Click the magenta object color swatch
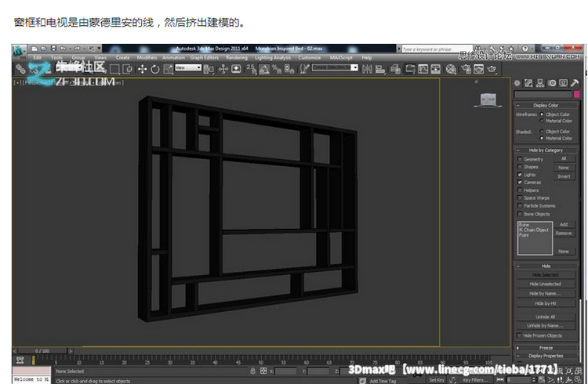Viewport: 588px width, 384px height. [x=577, y=94]
